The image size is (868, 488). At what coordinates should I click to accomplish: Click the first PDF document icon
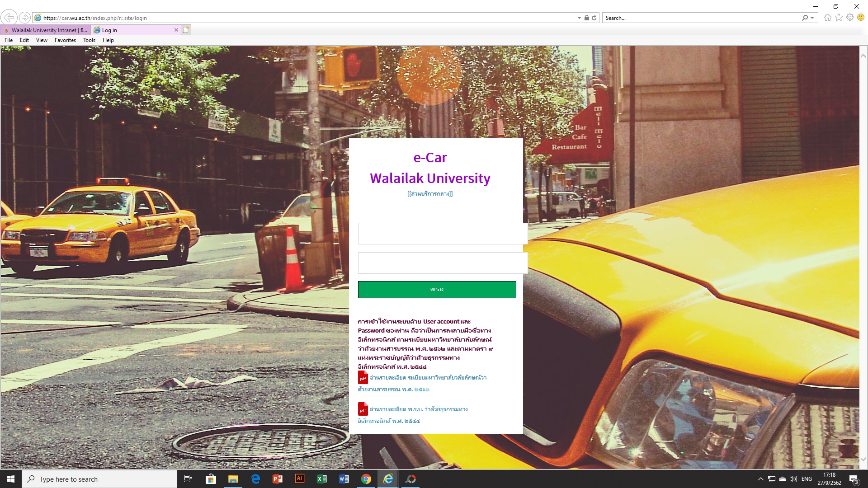click(x=363, y=378)
